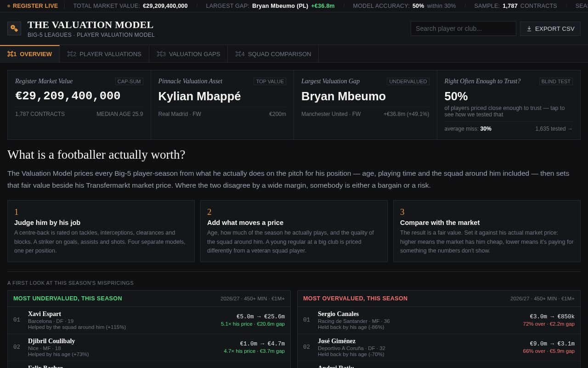Click the Export CSV button
Viewport: 588px width, 368px height.
coord(550,29)
